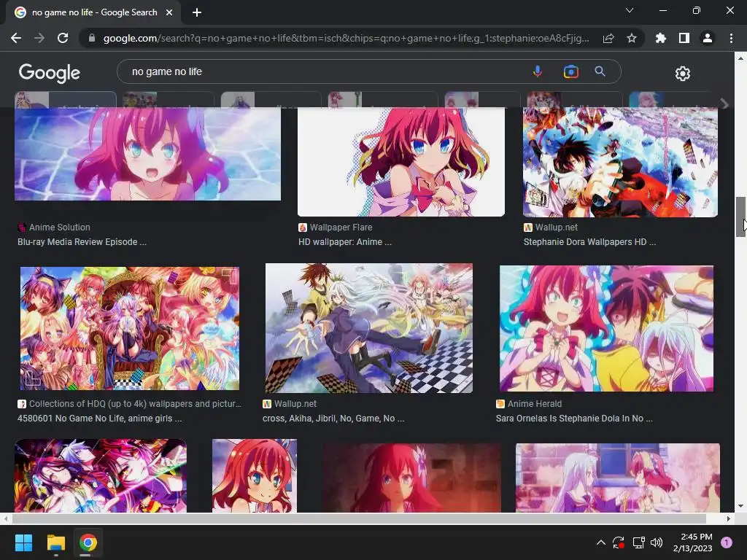Viewport: 747px width, 560px height.
Task: Visit the 'Anime Solution' source link
Action: [x=60, y=227]
